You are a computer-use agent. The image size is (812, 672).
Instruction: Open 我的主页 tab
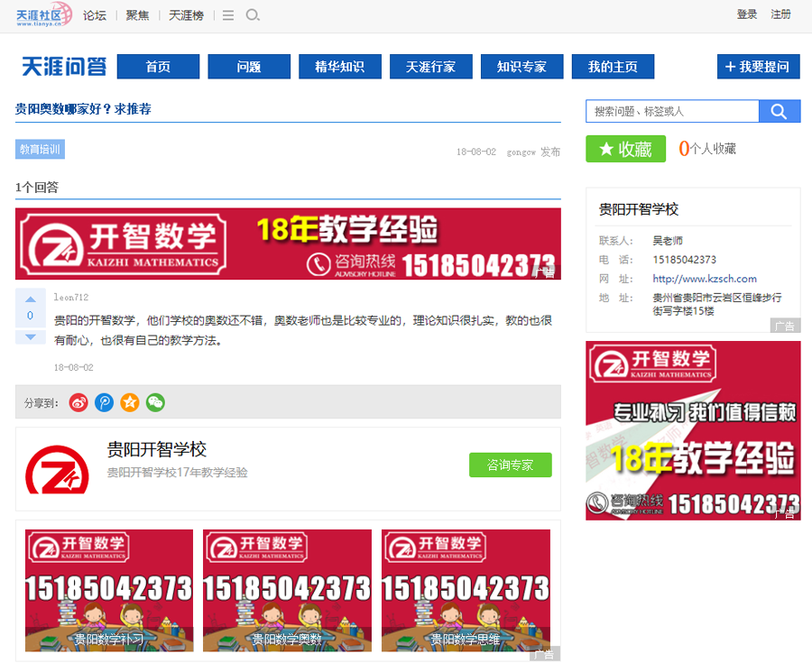click(x=614, y=67)
